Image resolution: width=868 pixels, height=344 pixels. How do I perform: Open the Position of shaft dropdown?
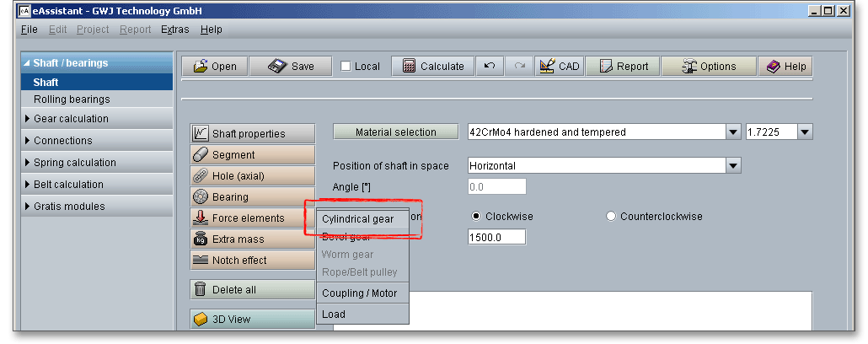[732, 166]
